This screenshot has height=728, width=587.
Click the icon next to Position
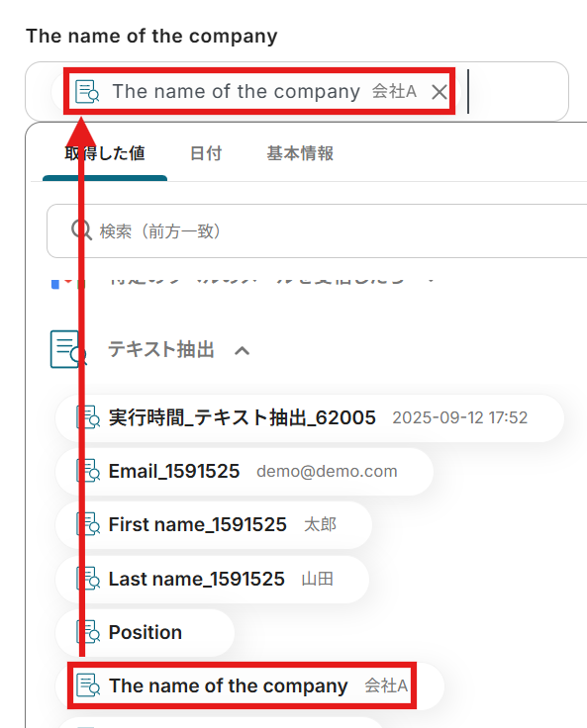pos(88,631)
